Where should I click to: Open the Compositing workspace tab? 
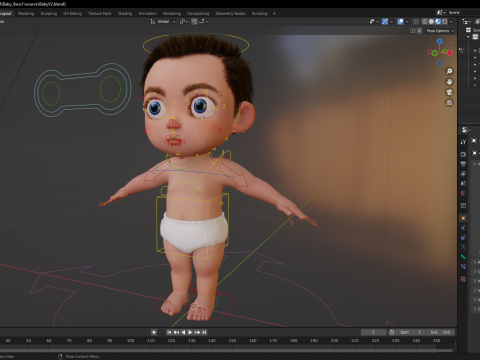pos(198,14)
